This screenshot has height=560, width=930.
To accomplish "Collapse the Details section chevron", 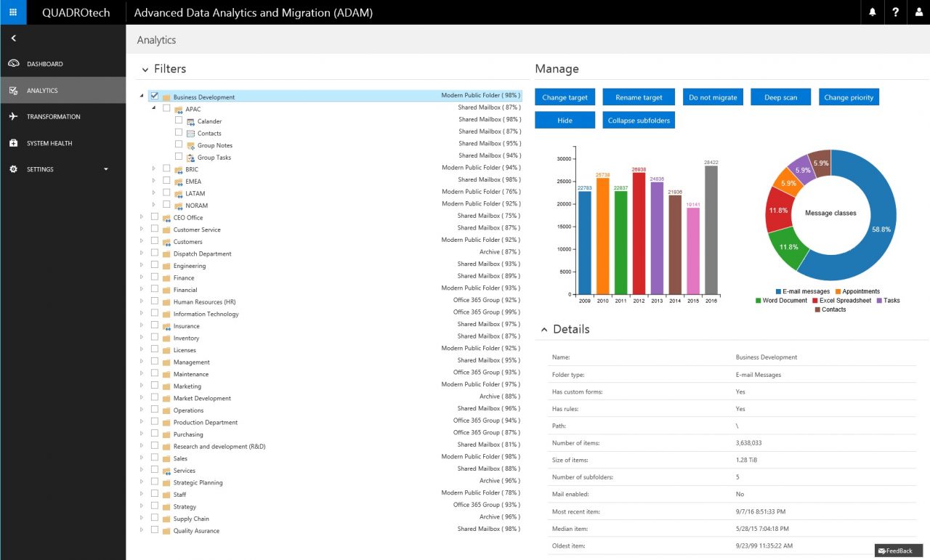I will tap(543, 330).
